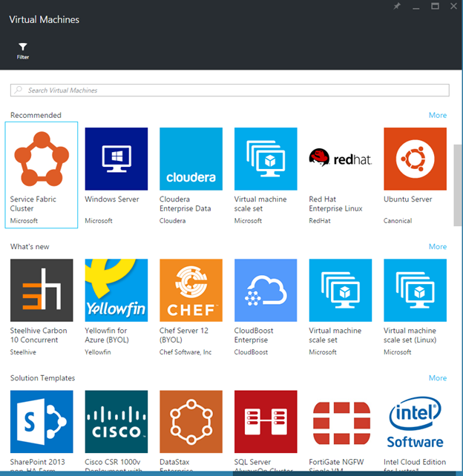Select the Yellowfin for Azure icon
The width and height of the screenshot is (463, 476).
point(116,290)
